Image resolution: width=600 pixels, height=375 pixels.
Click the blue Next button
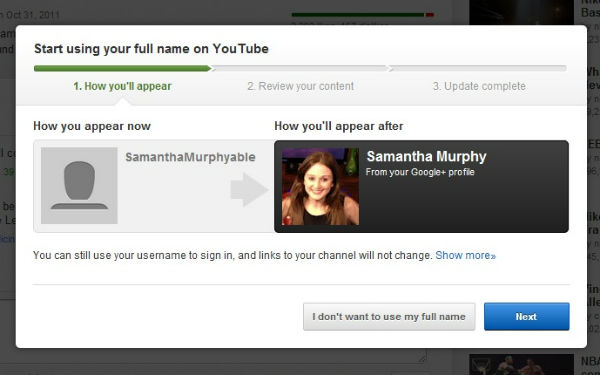tap(527, 316)
